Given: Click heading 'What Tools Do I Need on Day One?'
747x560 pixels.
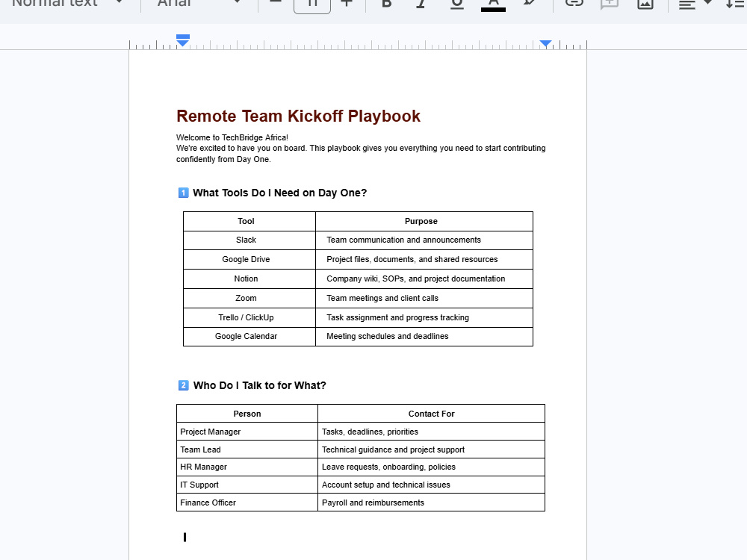Looking at the screenshot, I should pyautogui.click(x=279, y=193).
